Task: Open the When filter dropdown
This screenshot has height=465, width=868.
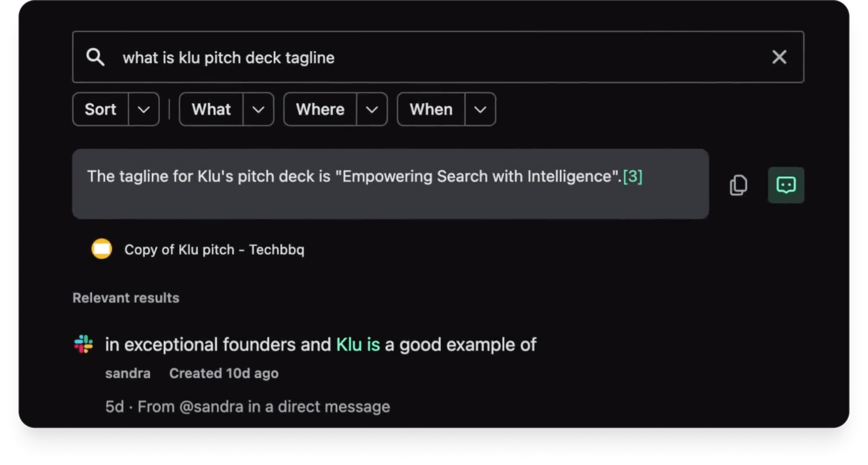Action: pyautogui.click(x=480, y=109)
